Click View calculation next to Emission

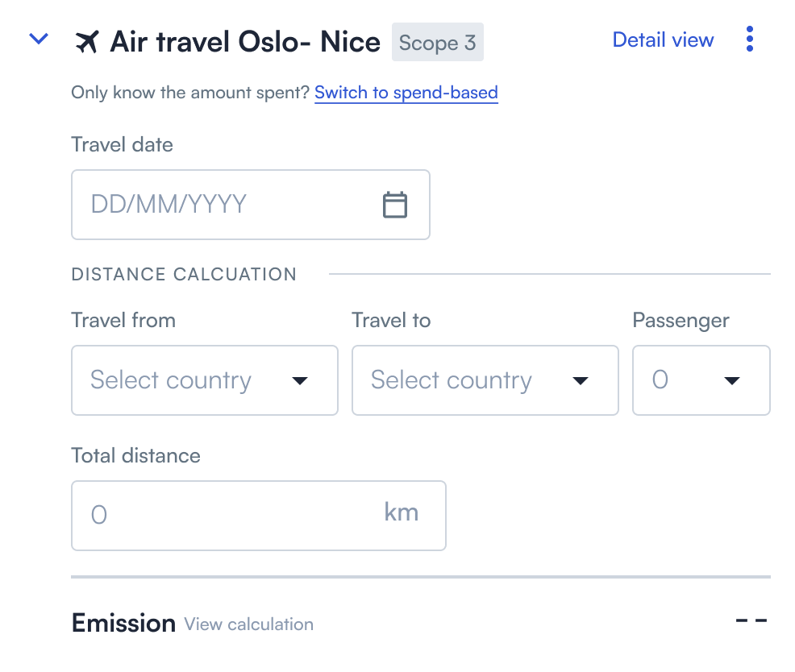coord(248,624)
